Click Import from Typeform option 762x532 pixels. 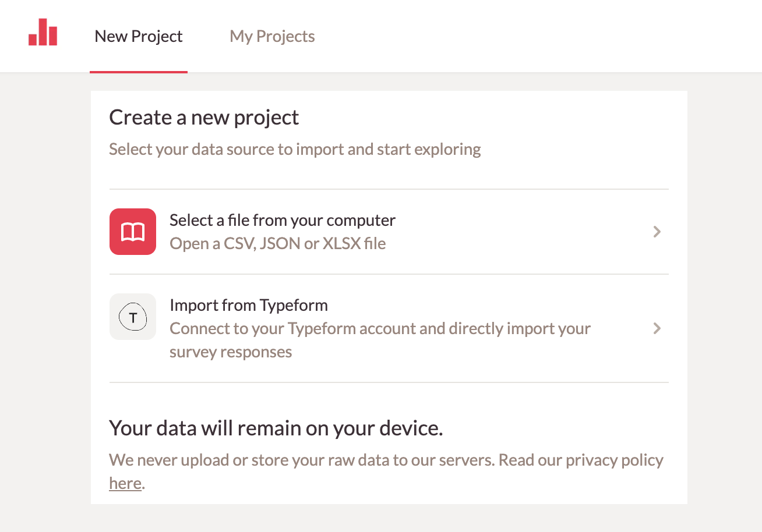tap(248, 304)
